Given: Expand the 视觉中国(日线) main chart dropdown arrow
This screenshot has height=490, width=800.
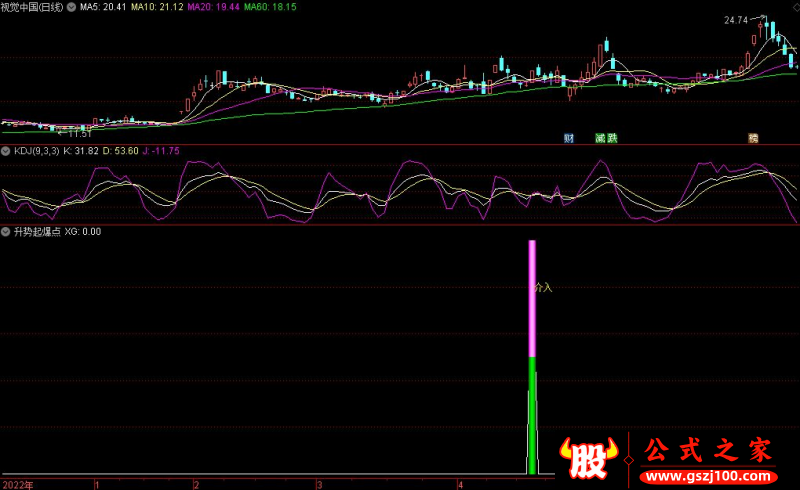Looking at the screenshot, I should point(73,7).
